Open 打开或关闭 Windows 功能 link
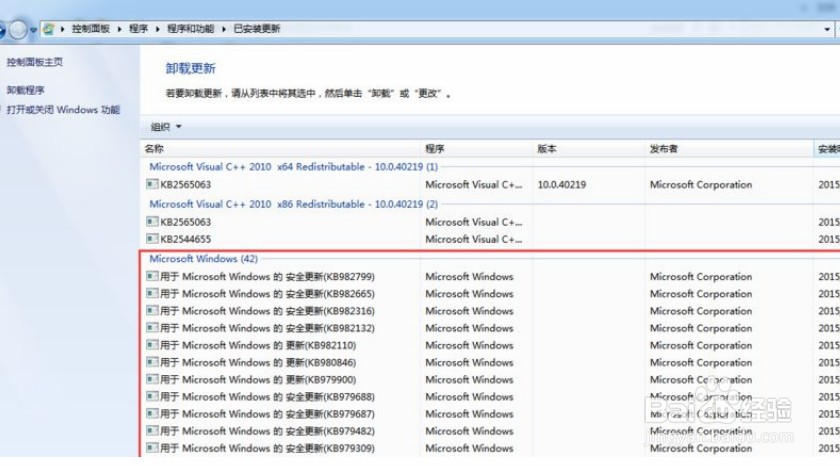This screenshot has height=466, width=840. click(63, 110)
